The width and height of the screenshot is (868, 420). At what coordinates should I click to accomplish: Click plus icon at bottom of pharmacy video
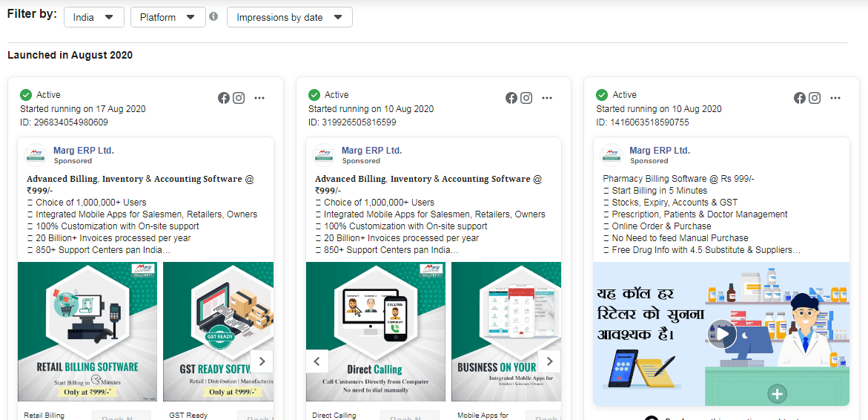[778, 394]
